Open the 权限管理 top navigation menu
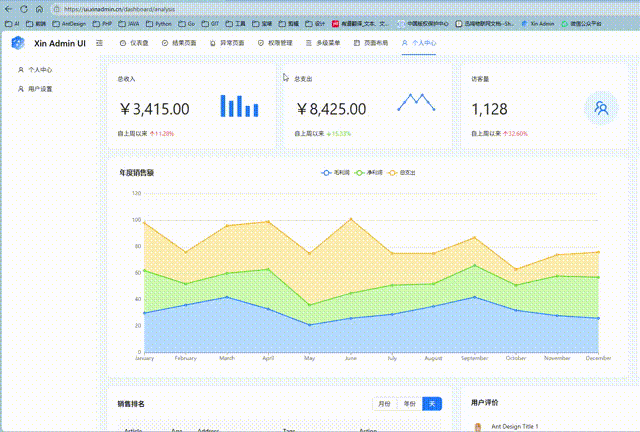 tap(276, 43)
